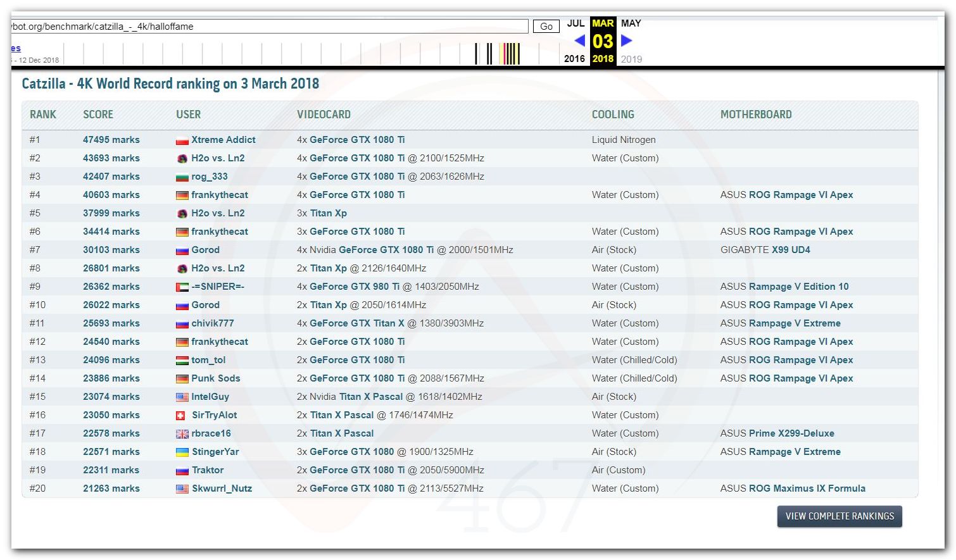Image resolution: width=956 pixels, height=560 pixels.
Task: Click the Liquid Nitrogen cooling cell
Action: pos(624,140)
